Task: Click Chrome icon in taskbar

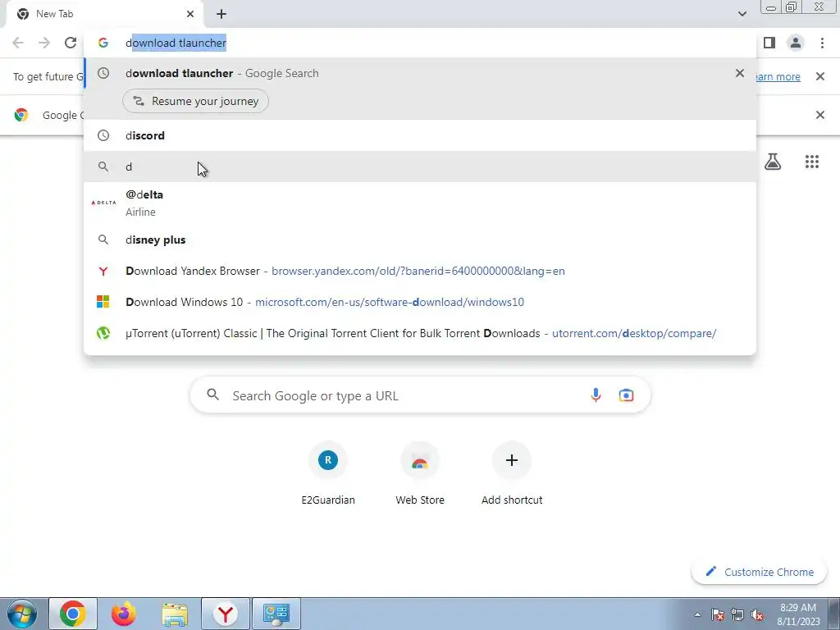Action: point(73,614)
